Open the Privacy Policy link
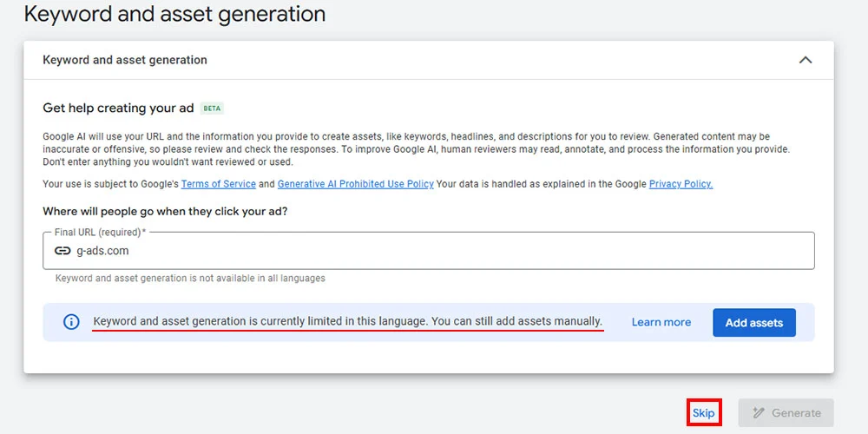Viewport: 868px width, 434px height. [x=681, y=184]
